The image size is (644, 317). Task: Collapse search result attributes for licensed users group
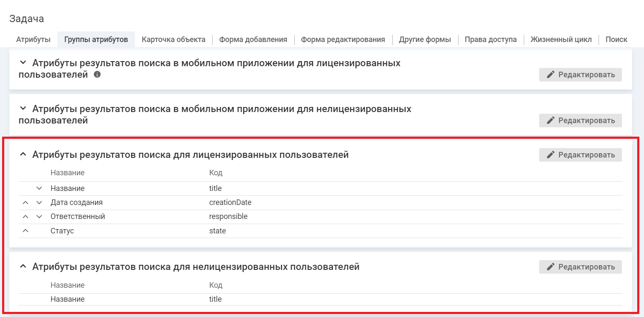pyautogui.click(x=23, y=155)
